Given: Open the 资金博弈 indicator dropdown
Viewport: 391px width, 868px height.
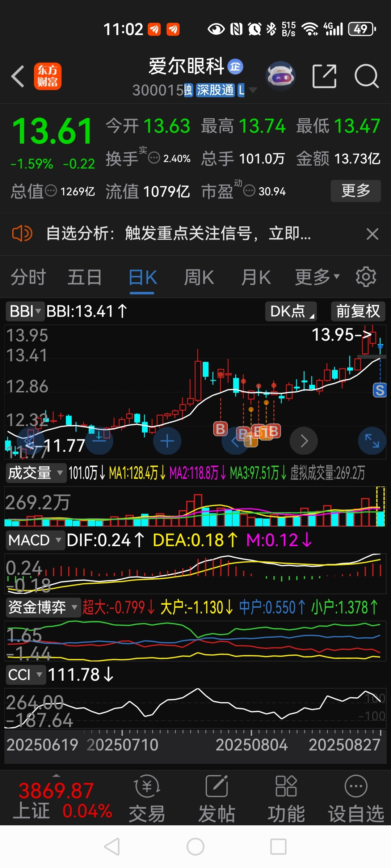Looking at the screenshot, I should [x=43, y=607].
